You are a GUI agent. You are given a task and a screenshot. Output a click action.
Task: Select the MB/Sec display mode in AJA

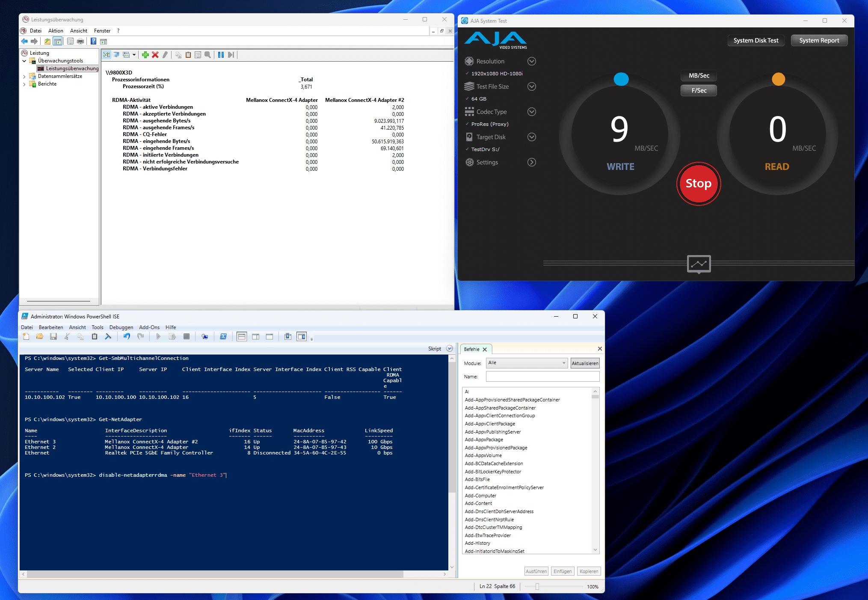pos(699,76)
